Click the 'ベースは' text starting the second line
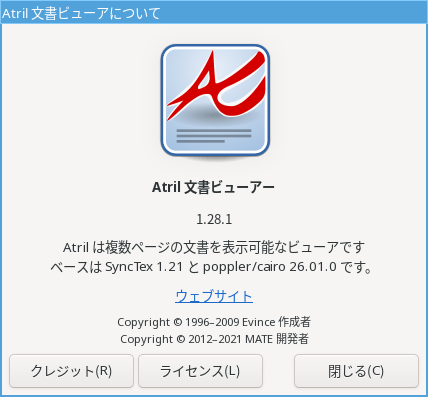Viewport: 428px width, 397px height. pyautogui.click(x=76, y=267)
